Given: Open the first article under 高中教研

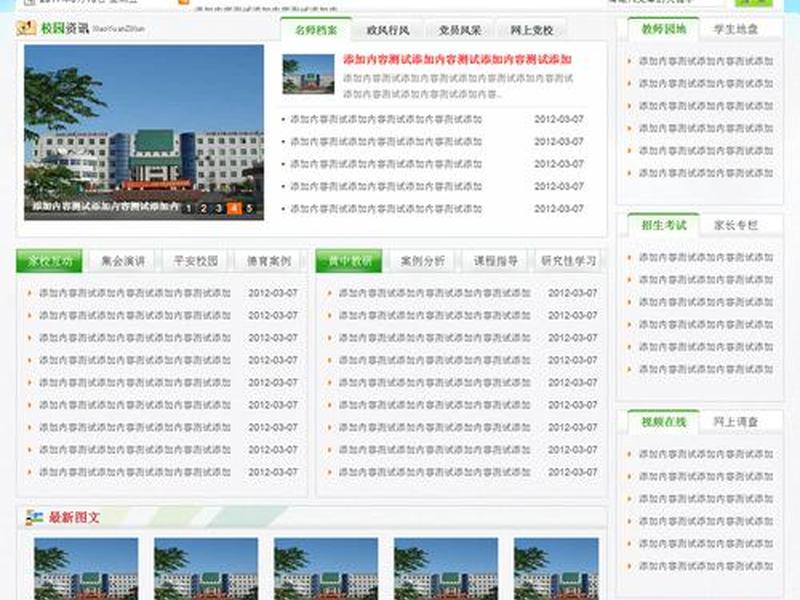Looking at the screenshot, I should pyautogui.click(x=435, y=293).
